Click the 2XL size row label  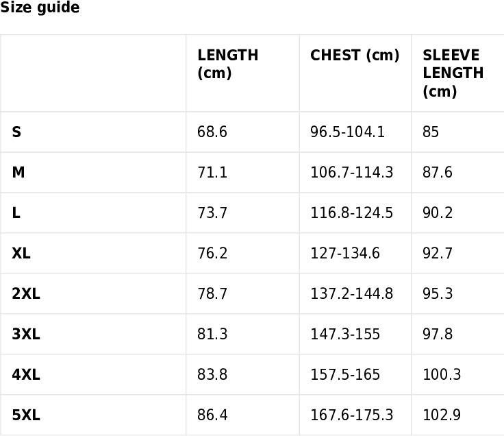coord(26,293)
